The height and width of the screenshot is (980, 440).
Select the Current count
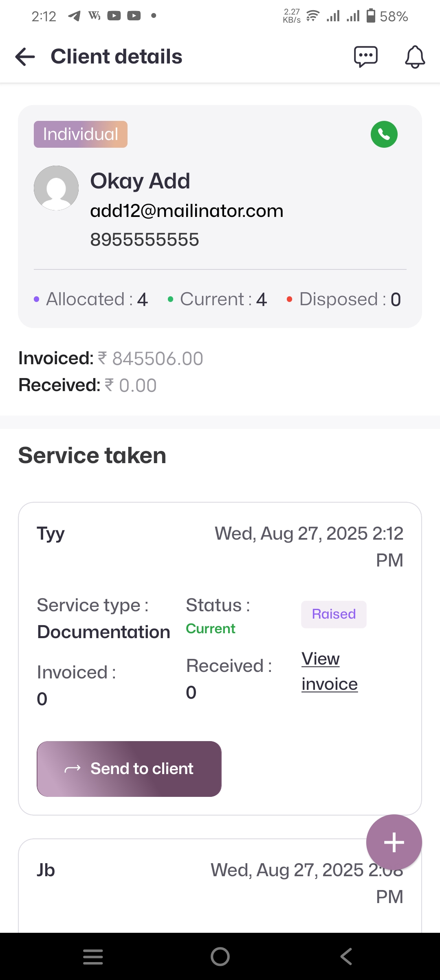click(218, 300)
